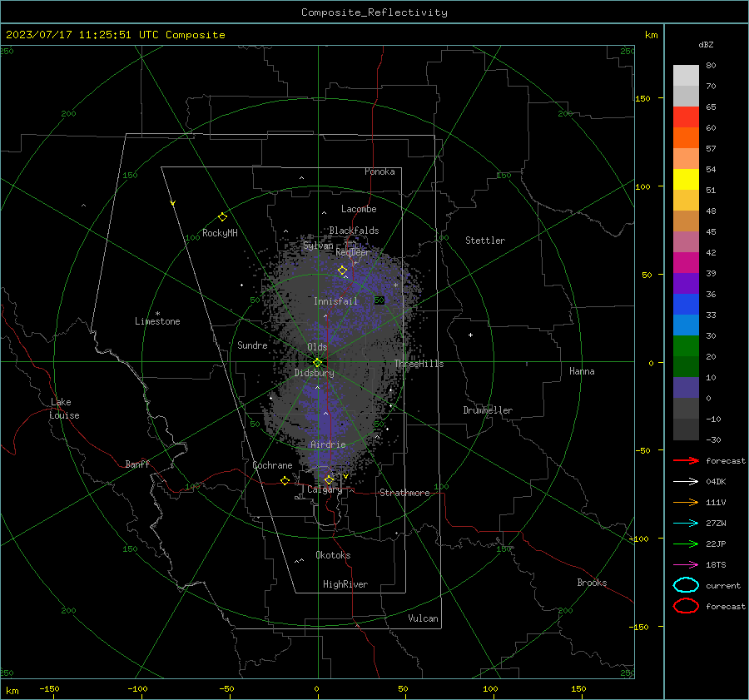Select the HighRiver map label

[345, 584]
